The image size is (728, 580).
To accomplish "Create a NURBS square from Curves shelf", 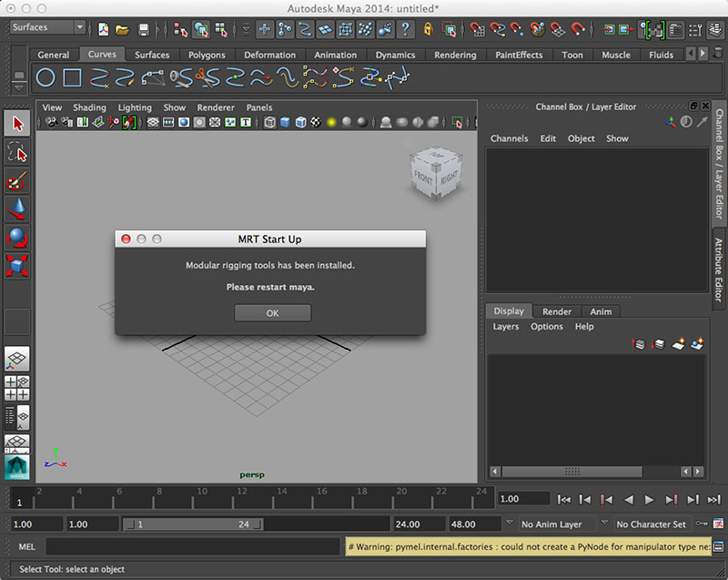I will point(72,77).
